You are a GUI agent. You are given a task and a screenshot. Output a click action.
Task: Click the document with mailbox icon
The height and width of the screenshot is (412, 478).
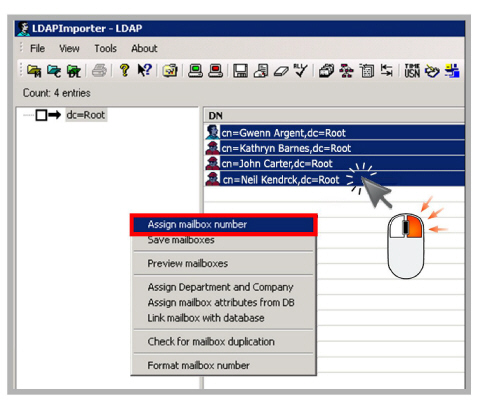[261, 71]
